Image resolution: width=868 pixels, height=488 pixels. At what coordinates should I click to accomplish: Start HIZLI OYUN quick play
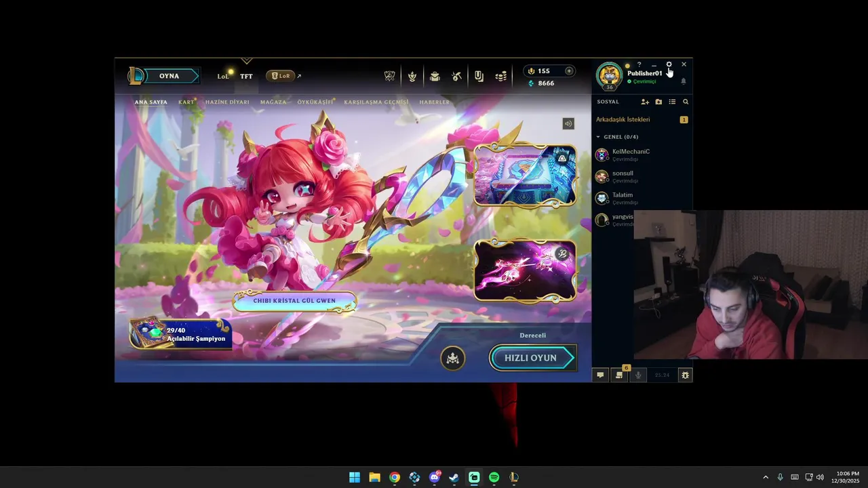(x=533, y=358)
